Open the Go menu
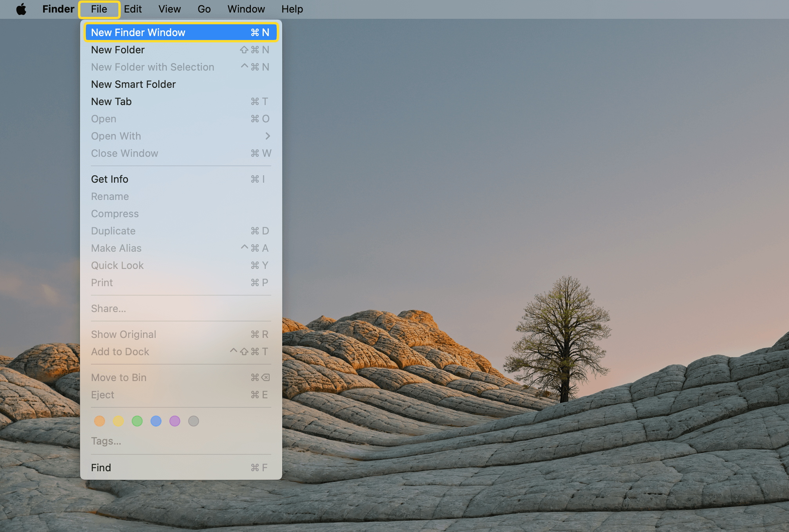 click(x=204, y=9)
